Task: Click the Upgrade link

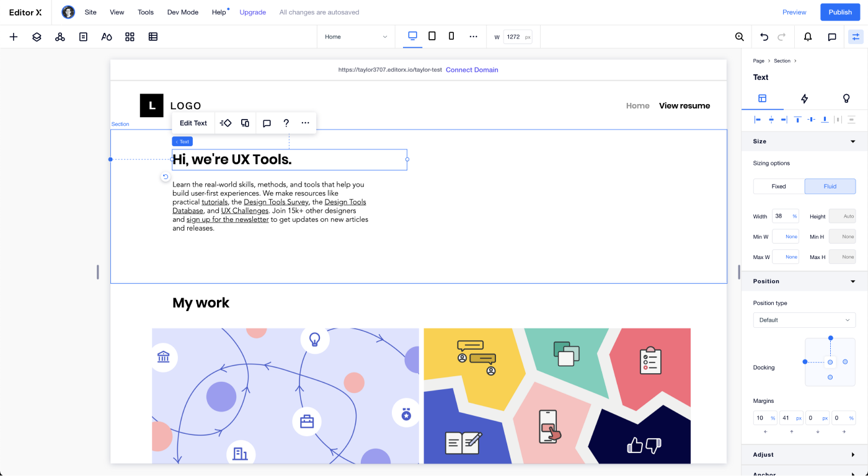Action: [253, 12]
